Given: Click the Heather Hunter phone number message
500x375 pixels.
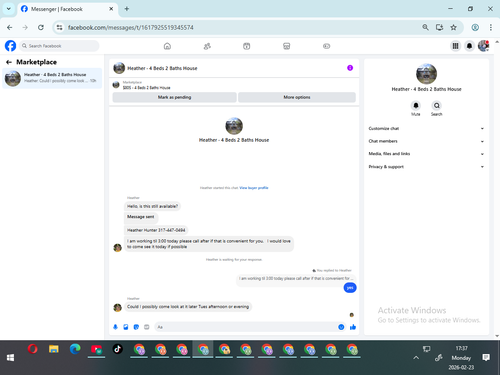Looking at the screenshot, I should click(x=156, y=230).
